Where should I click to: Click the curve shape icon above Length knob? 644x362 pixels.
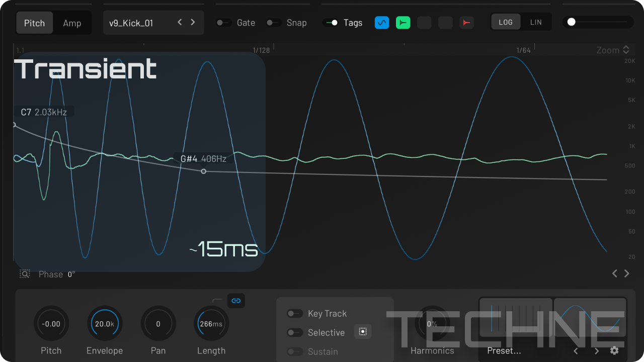(x=217, y=301)
